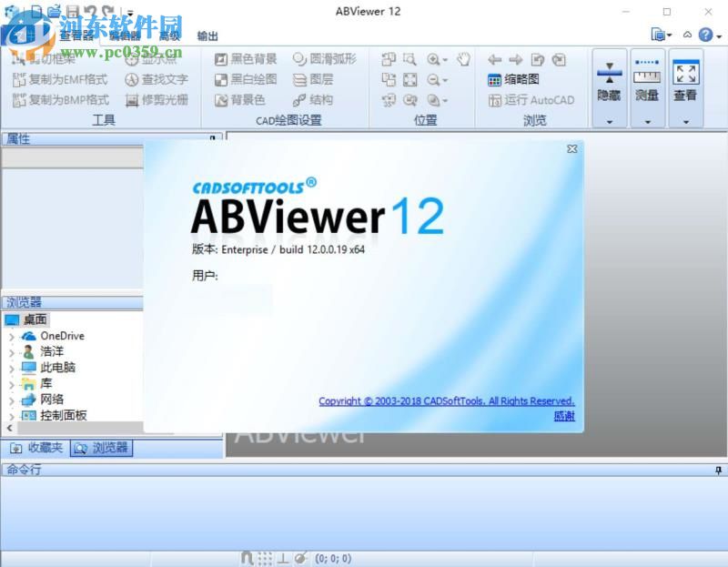Toggle the 隐藏 (hide) panel button
728x567 pixels.
coord(608,82)
